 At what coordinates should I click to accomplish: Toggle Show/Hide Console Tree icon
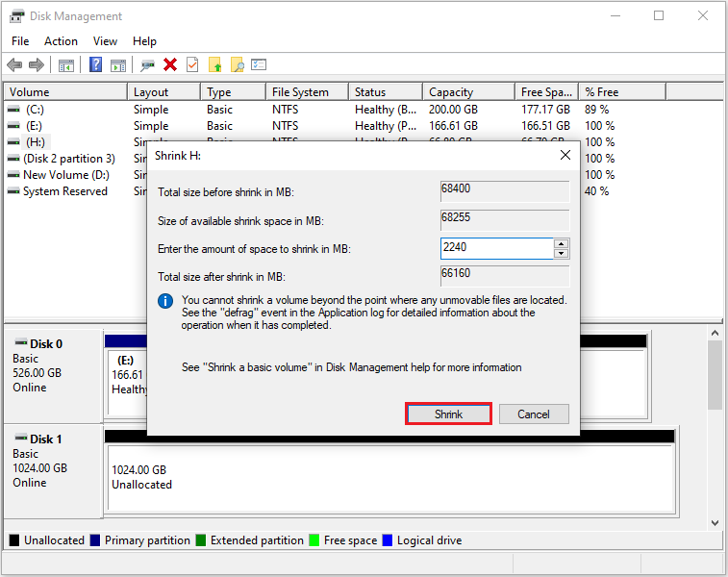(x=66, y=65)
